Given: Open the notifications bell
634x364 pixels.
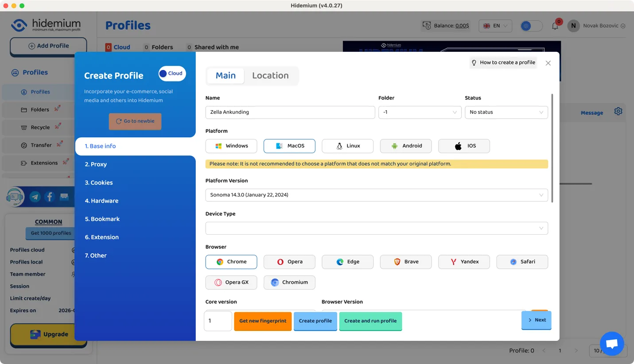Looking at the screenshot, I should click(555, 26).
